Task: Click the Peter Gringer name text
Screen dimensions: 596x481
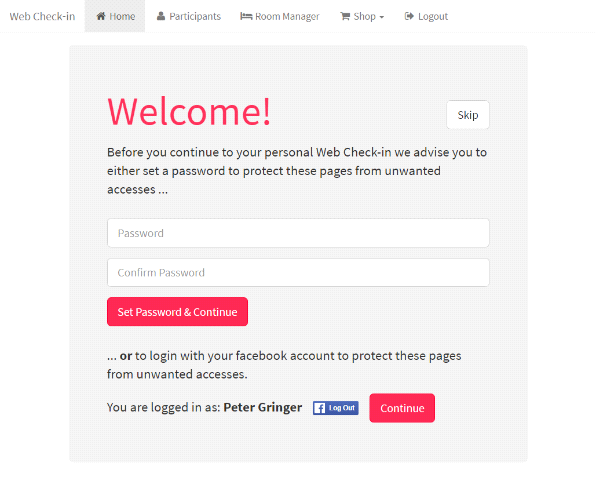Action: pos(263,408)
